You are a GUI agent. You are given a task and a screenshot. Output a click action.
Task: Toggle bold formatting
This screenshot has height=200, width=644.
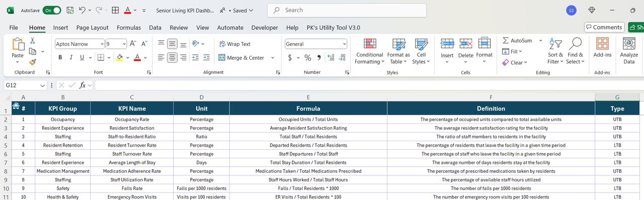(x=60, y=58)
